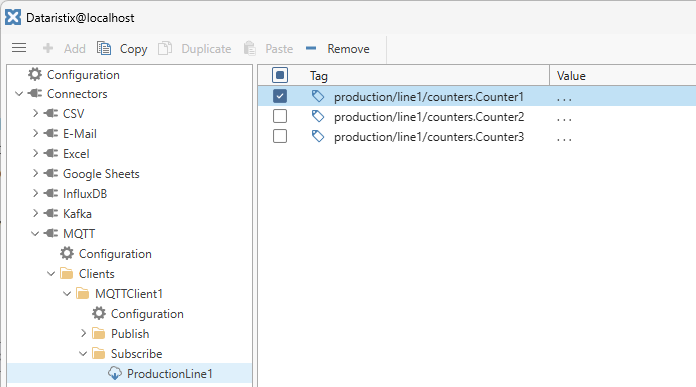Select the Google Sheets tree item
Image resolution: width=696 pixels, height=387 pixels.
(101, 174)
